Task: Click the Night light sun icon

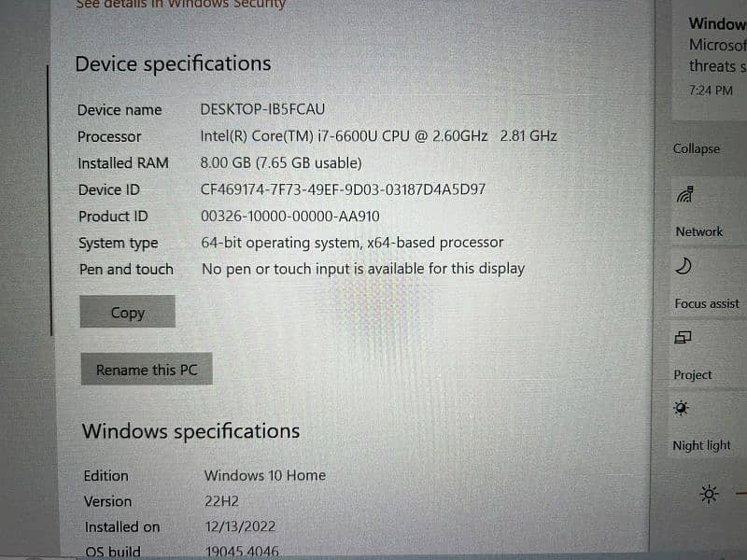Action: [681, 408]
